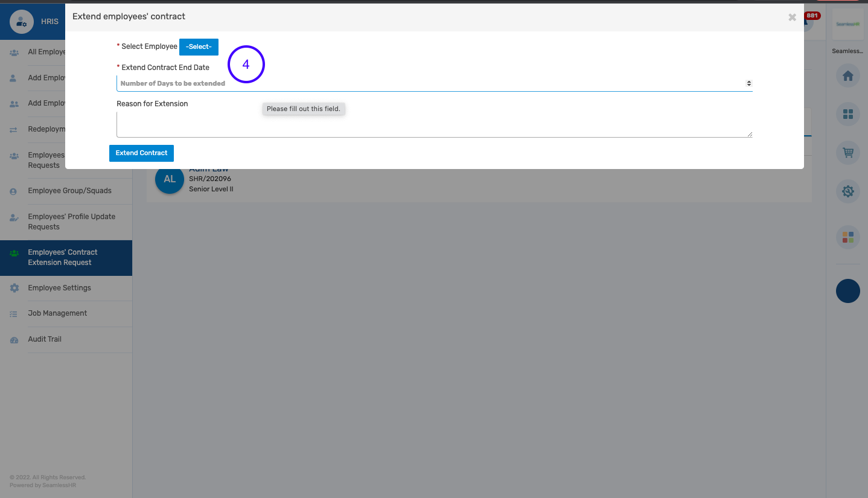Open the gear settings icon in right sidebar
Image resolution: width=868 pixels, height=498 pixels.
847,192
